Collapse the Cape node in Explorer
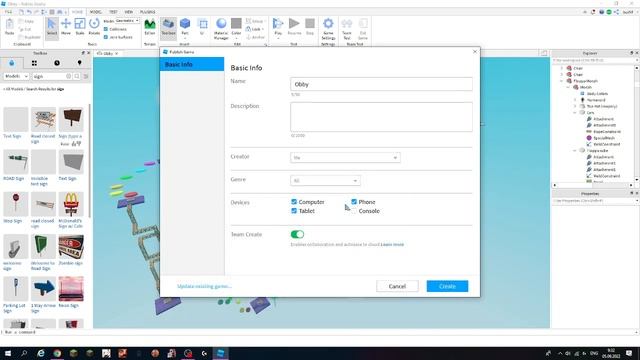 [575, 112]
